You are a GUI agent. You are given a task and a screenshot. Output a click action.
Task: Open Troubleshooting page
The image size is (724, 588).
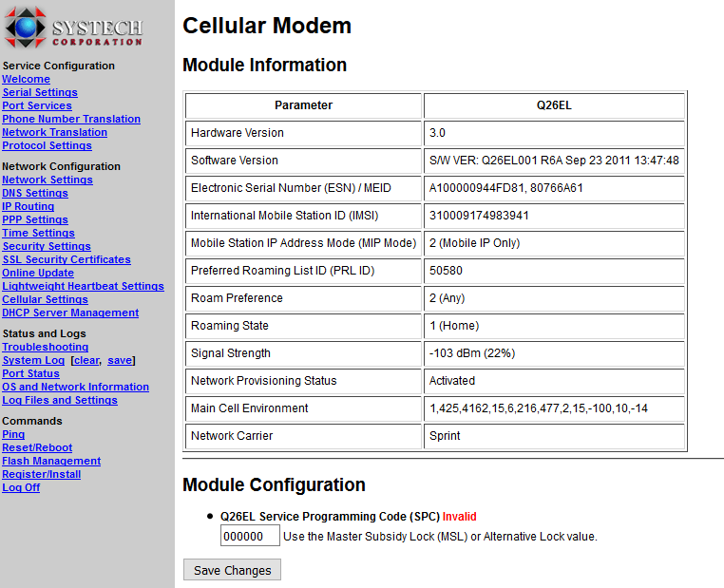point(46,347)
